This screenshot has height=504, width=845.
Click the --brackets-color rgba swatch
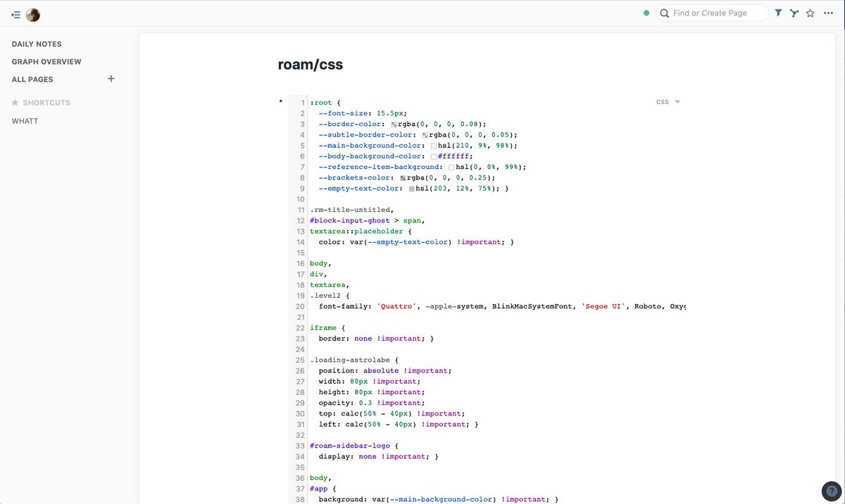click(x=403, y=178)
